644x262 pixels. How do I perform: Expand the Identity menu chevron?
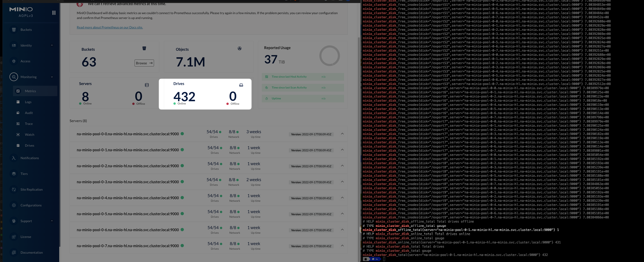52,45
